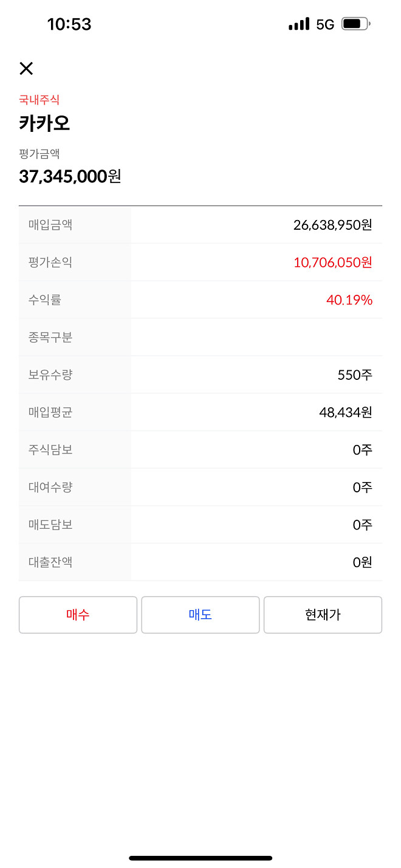401x868 pixels.
Task: Select the 보유수량 550주 row
Action: coord(200,374)
